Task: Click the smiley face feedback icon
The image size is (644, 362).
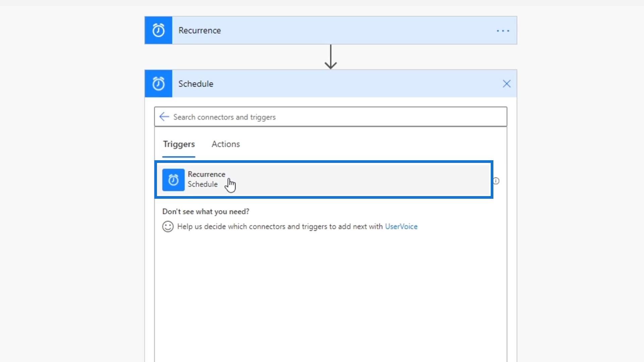Action: pyautogui.click(x=168, y=227)
